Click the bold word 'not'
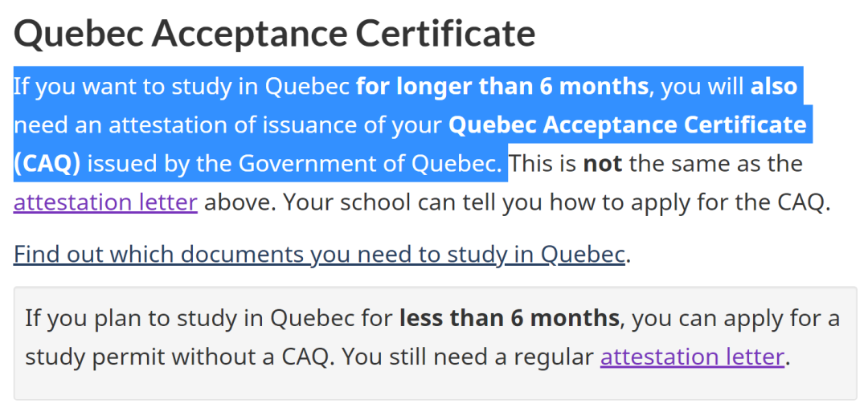This screenshot has width=868, height=408. pyautogui.click(x=603, y=164)
